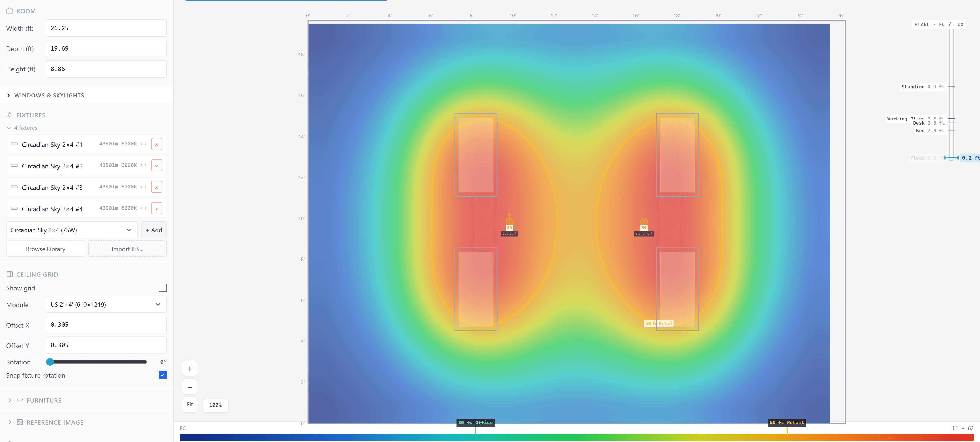Click rotate arrow icon for fixture #1
Image resolution: width=980 pixels, height=442 pixels.
click(143, 144)
